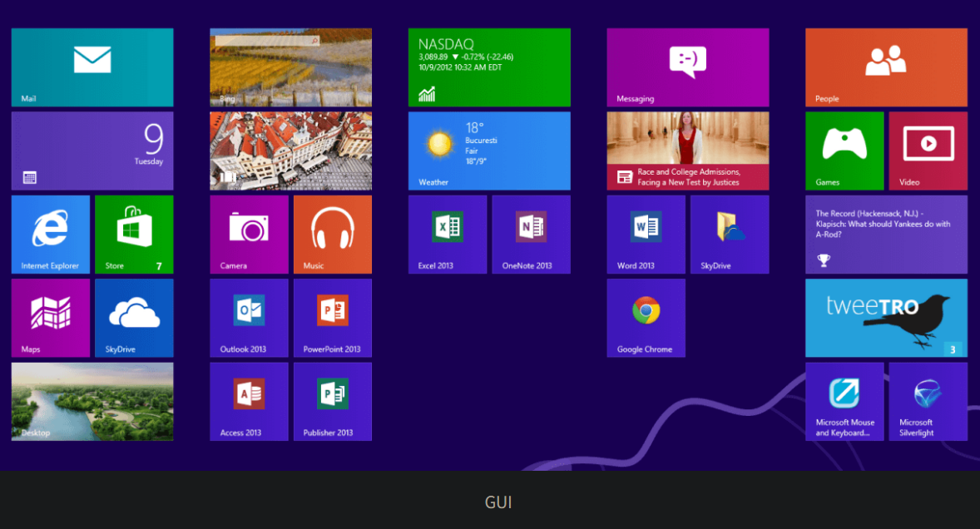
Task: Launch OneNote 2013
Action: [532, 235]
